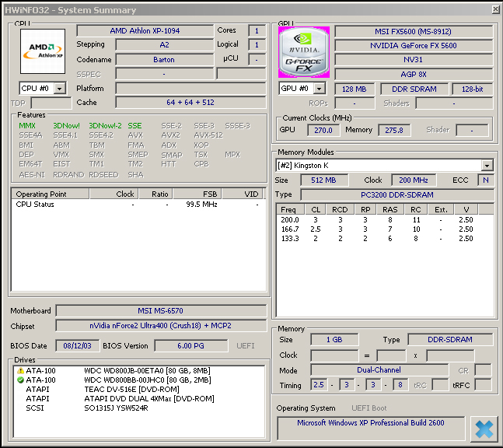
Task: Click the 128 MB video memory field
Action: pyautogui.click(x=355, y=89)
